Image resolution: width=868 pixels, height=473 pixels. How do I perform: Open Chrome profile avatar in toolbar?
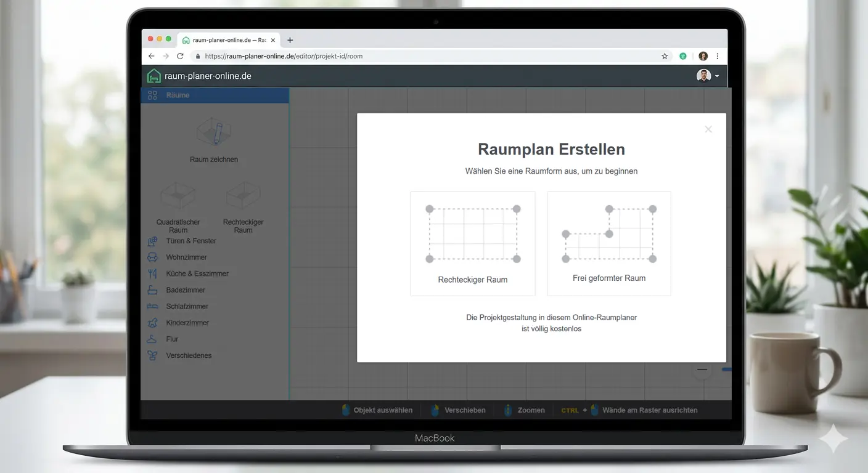(x=703, y=56)
